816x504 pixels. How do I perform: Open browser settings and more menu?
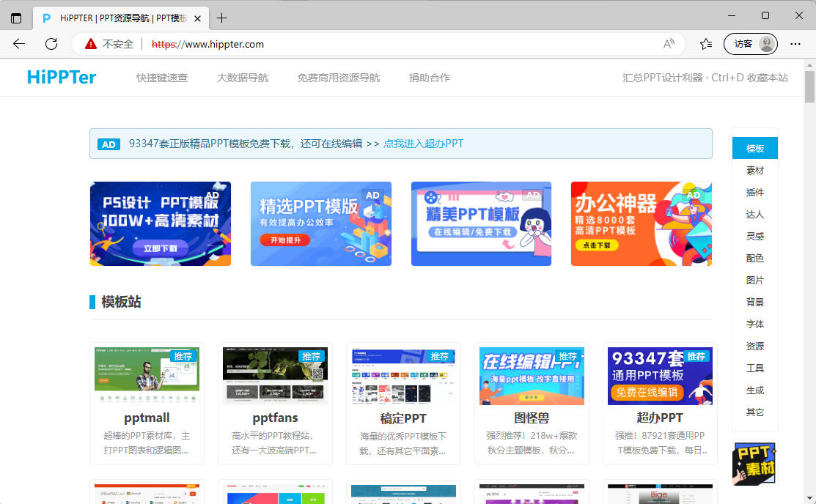[795, 44]
